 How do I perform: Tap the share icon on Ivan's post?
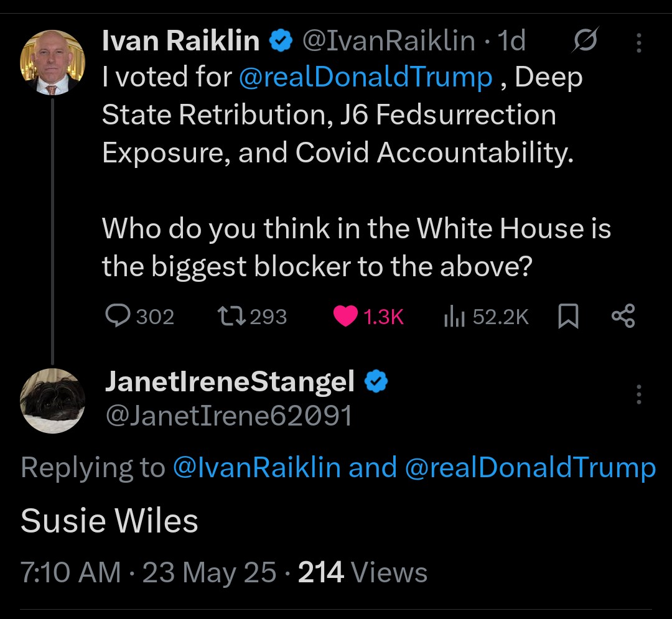[x=623, y=316]
